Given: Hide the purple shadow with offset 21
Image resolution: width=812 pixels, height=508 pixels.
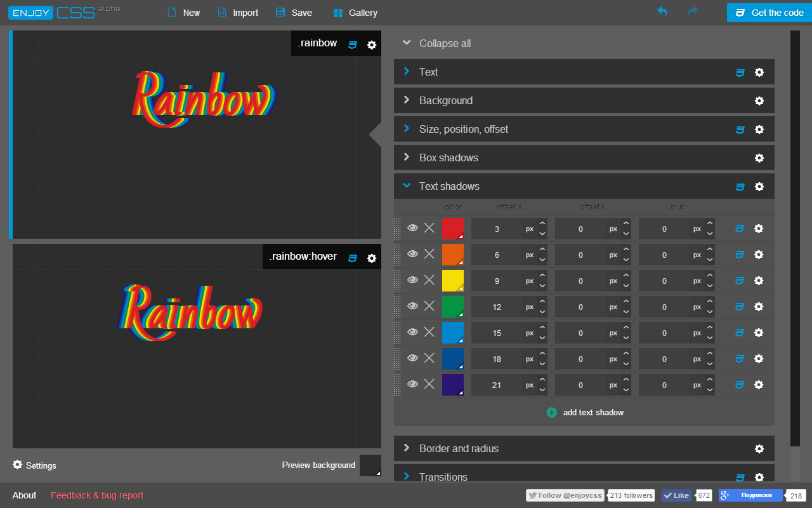Looking at the screenshot, I should 412,384.
